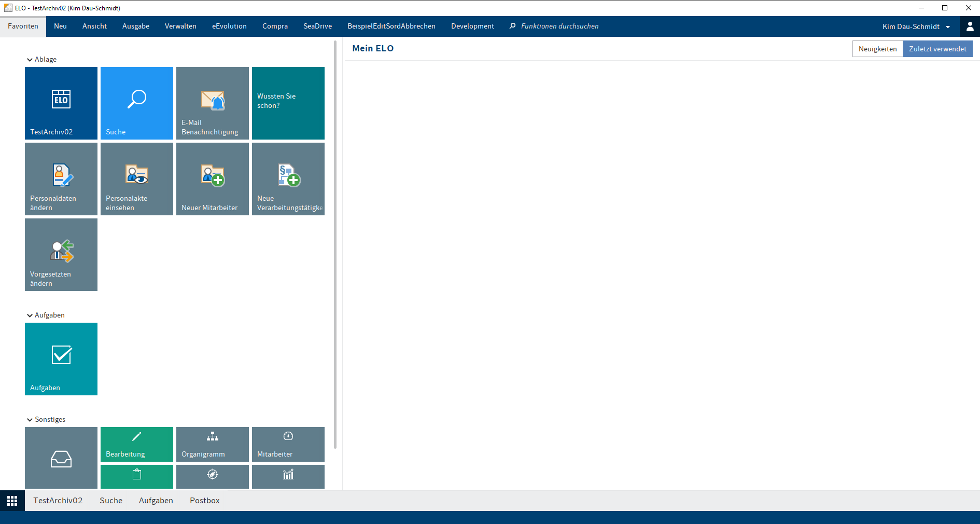The width and height of the screenshot is (980, 524).
Task: Open the Aufgaben checkmark tile
Action: (x=61, y=359)
